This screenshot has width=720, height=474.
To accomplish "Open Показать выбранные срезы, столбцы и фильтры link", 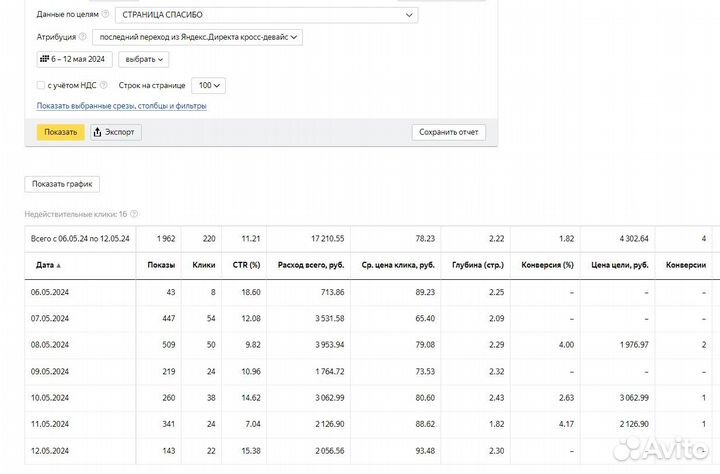I will 122,106.
